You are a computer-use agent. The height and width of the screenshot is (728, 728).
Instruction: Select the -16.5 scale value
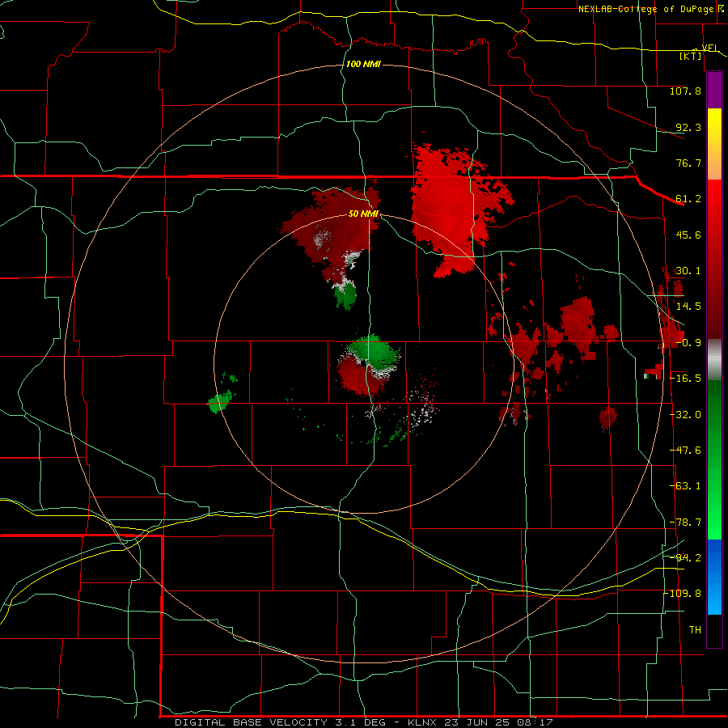coord(685,379)
